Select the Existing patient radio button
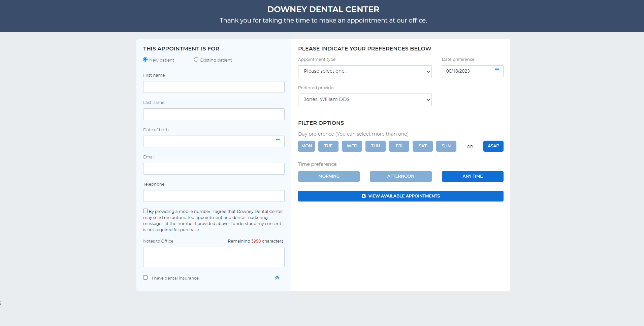This screenshot has height=326, width=644. click(196, 60)
